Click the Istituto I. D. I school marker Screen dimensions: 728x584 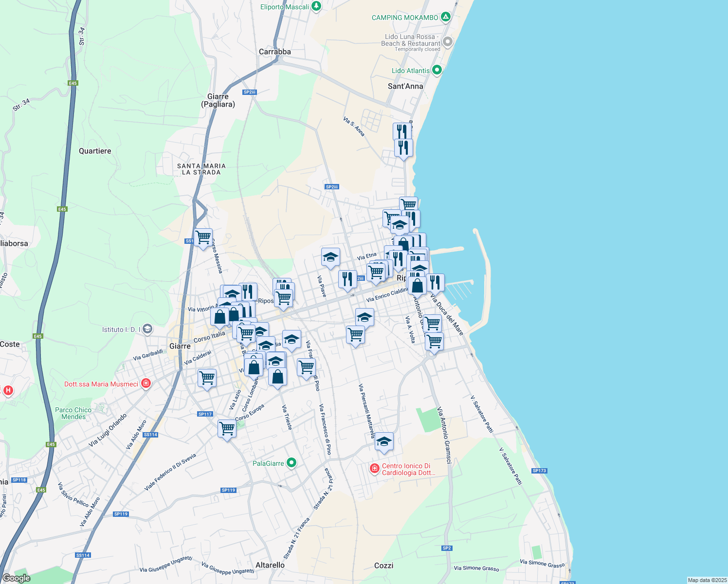point(147,329)
